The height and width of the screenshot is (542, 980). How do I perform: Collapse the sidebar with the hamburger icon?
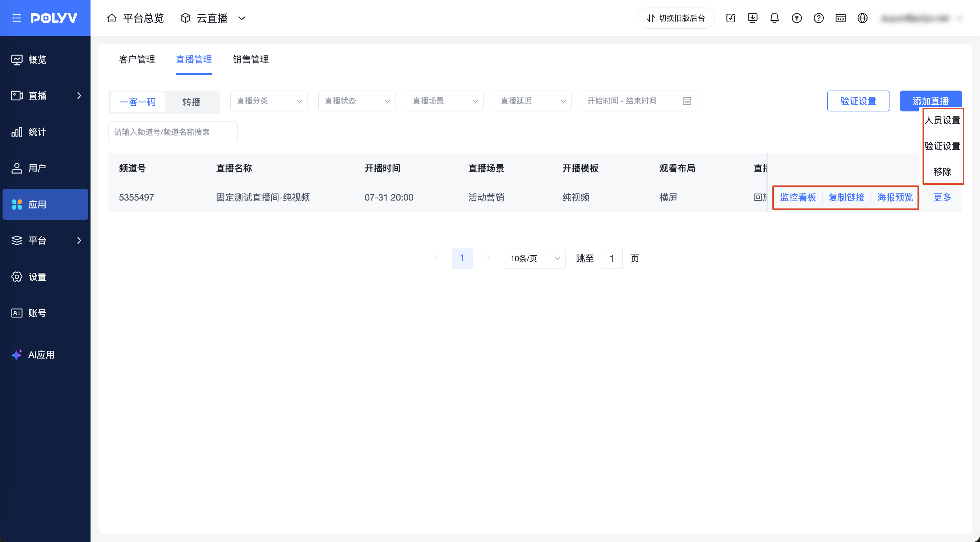17,18
